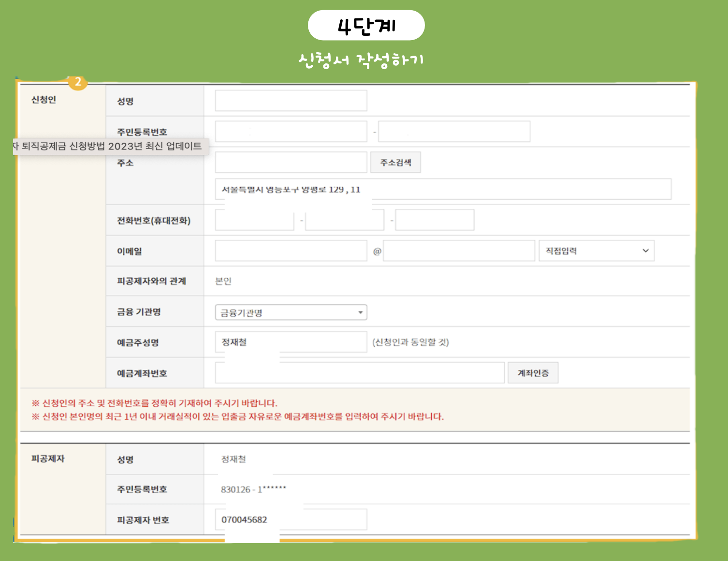
Task: Click the 전화번호(휴대전화) label
Action: coord(154,221)
